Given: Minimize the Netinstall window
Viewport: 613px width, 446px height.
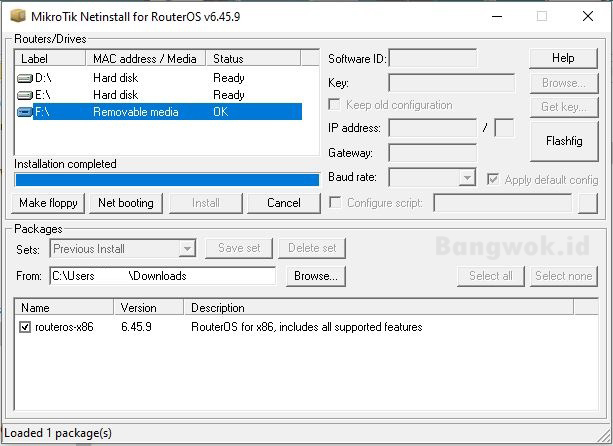Looking at the screenshot, I should [x=497, y=16].
